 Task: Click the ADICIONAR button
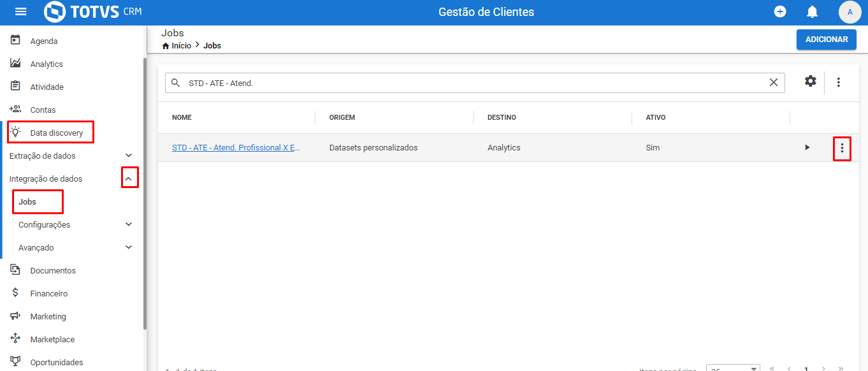click(827, 40)
